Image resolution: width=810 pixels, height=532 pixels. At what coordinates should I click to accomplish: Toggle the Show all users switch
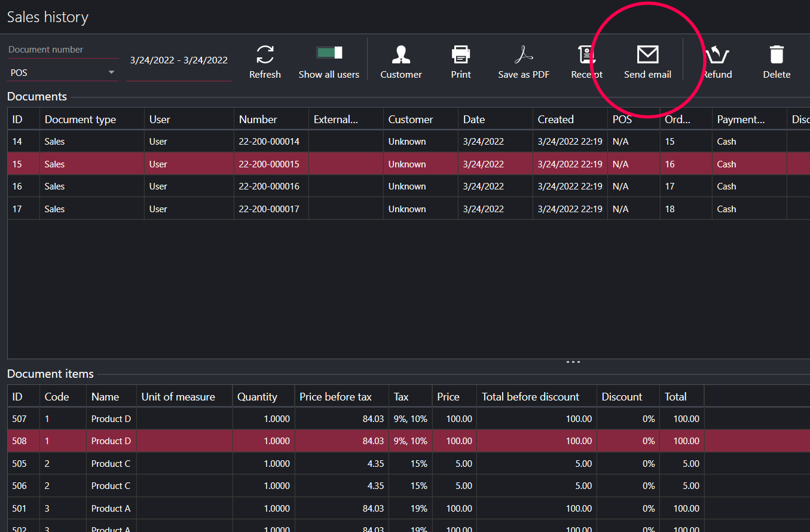click(x=329, y=53)
